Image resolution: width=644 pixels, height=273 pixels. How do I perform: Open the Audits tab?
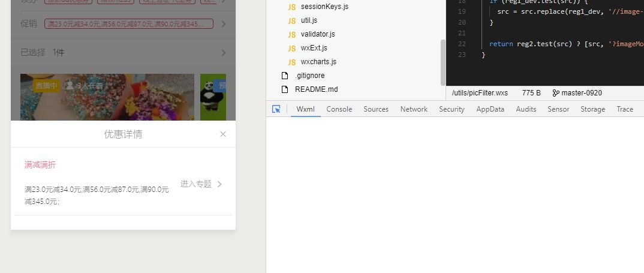(526, 109)
